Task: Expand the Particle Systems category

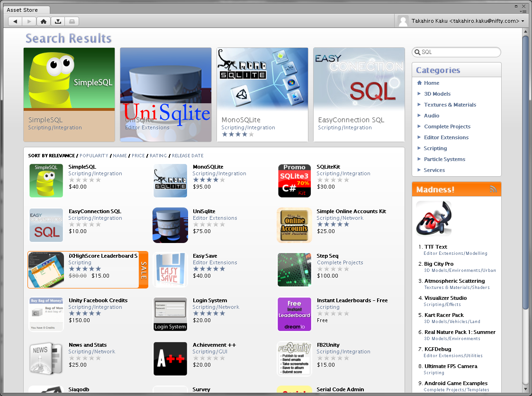Action: pyautogui.click(x=444, y=159)
